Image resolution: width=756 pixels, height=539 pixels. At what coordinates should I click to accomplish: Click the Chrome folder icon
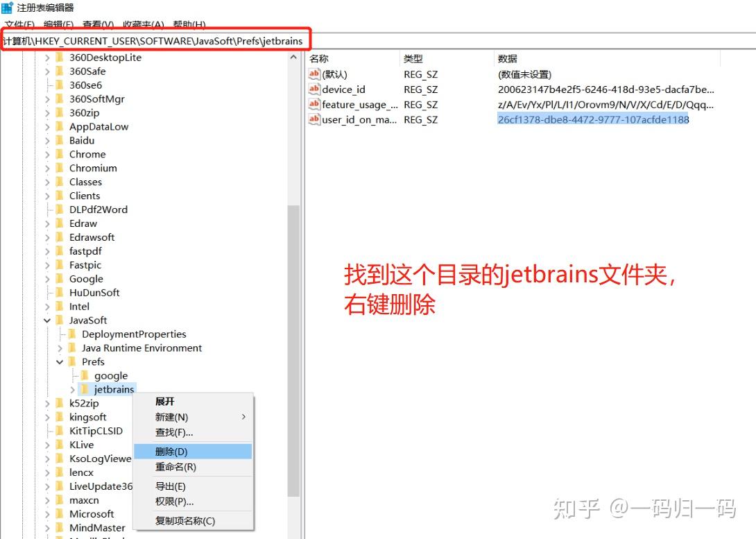61,154
